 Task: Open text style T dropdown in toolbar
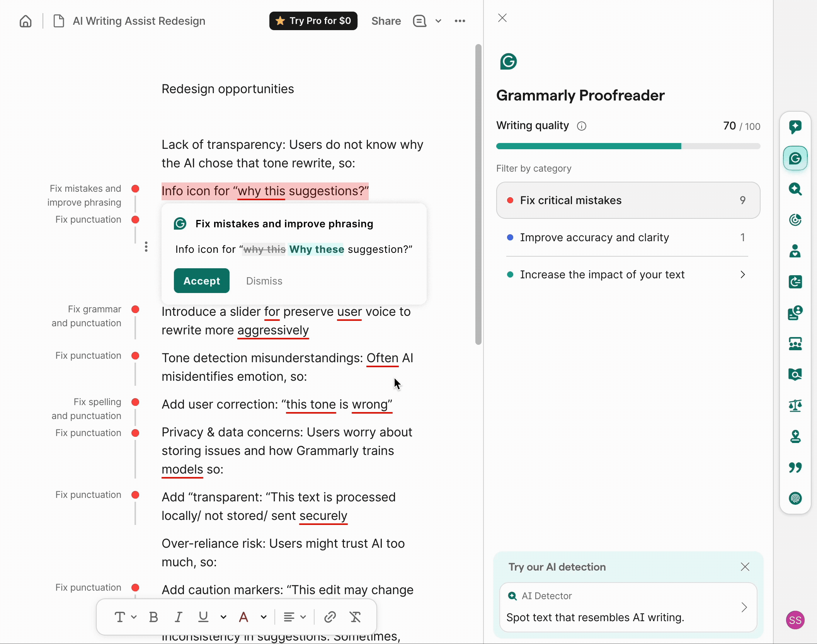click(x=125, y=617)
